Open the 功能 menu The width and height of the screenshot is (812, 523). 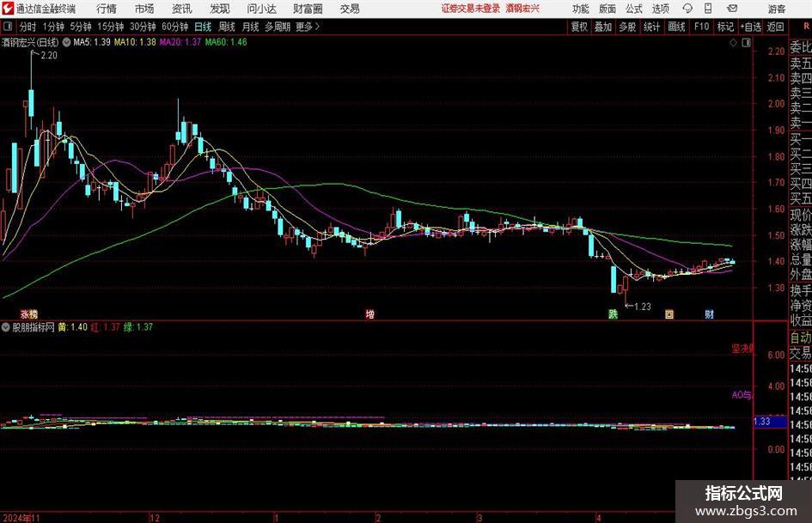coord(581,9)
